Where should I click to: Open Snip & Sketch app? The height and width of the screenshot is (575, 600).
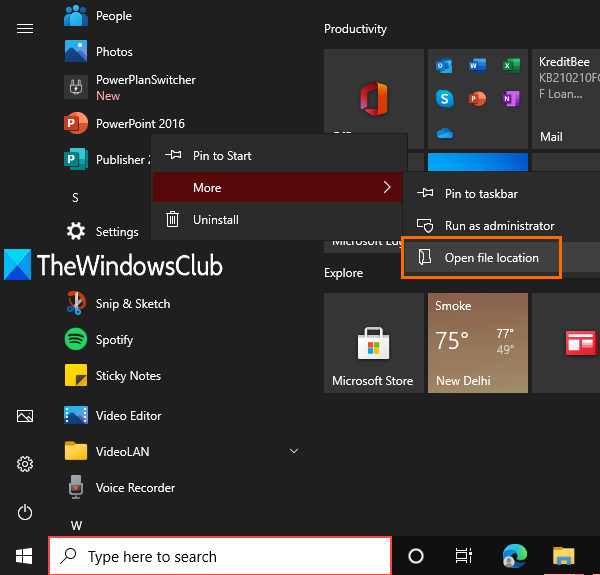[132, 304]
